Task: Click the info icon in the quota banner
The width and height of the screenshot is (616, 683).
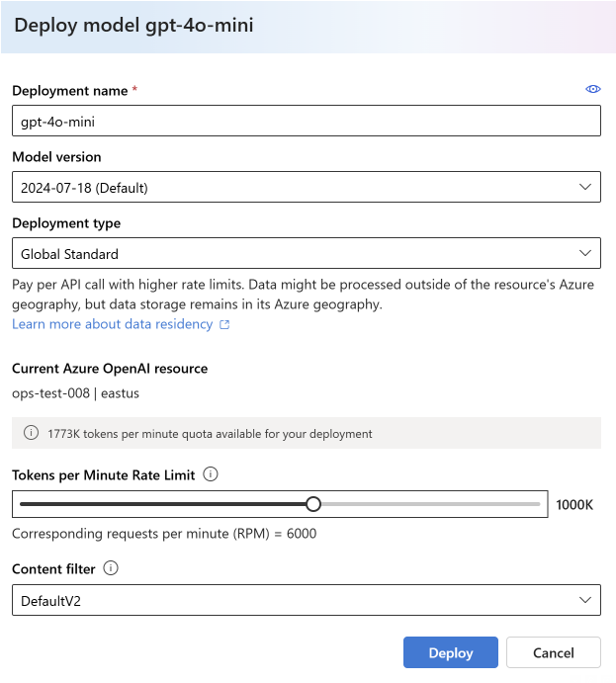Action: [x=31, y=433]
